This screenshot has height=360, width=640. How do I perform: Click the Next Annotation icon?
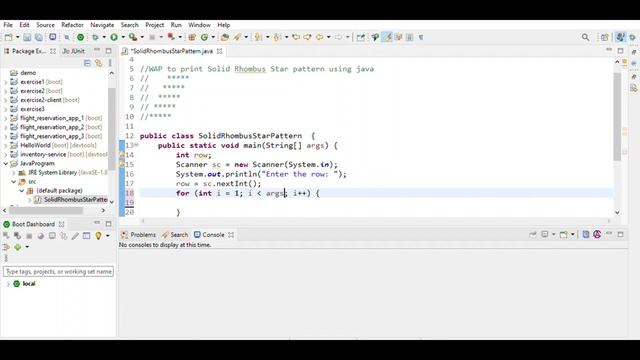[x=258, y=37]
